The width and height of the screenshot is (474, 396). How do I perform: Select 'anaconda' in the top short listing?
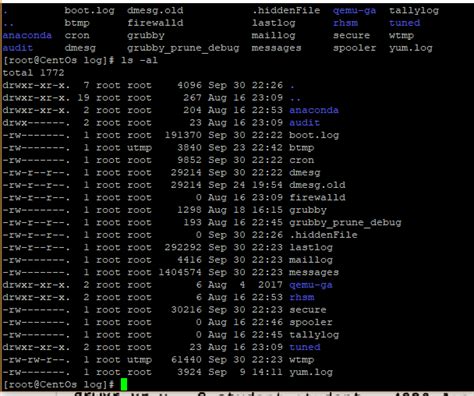[27, 35]
